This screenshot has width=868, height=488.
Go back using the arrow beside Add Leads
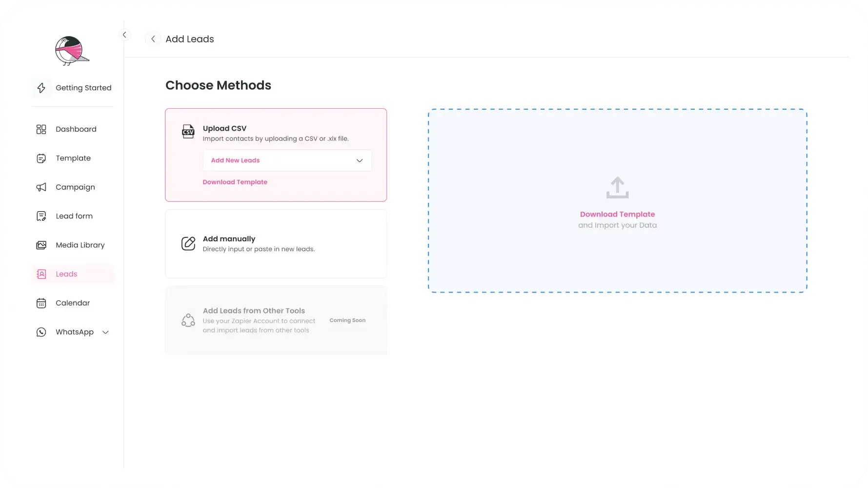tap(153, 39)
